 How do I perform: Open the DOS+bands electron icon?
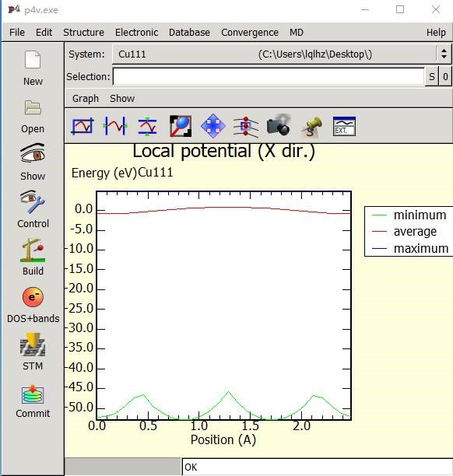point(33,297)
